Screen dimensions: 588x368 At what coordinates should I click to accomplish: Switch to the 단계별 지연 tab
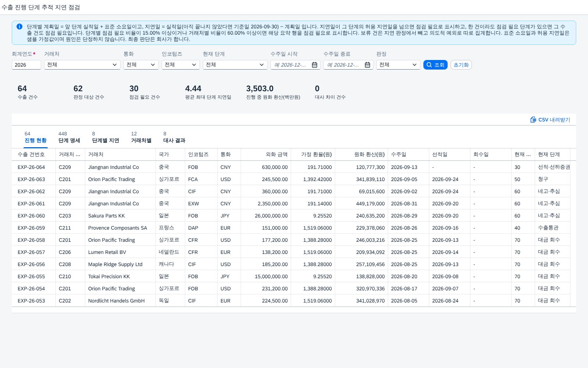(x=105, y=137)
